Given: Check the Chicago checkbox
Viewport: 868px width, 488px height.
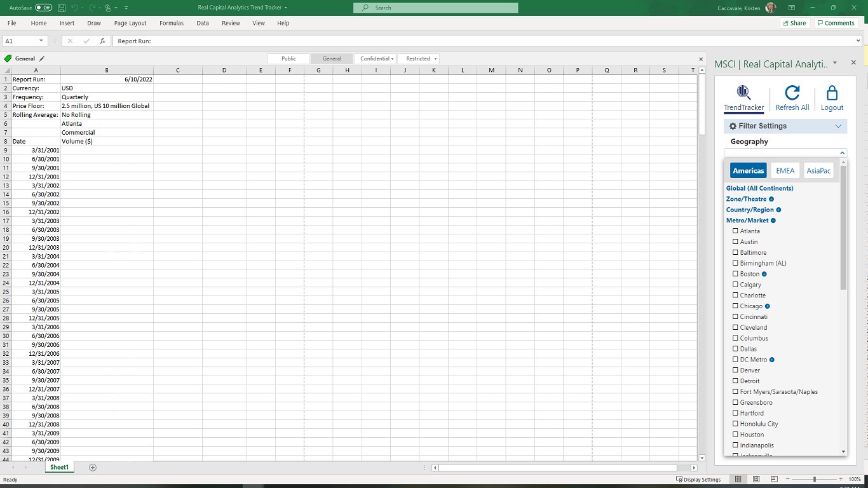Looking at the screenshot, I should coord(736,306).
